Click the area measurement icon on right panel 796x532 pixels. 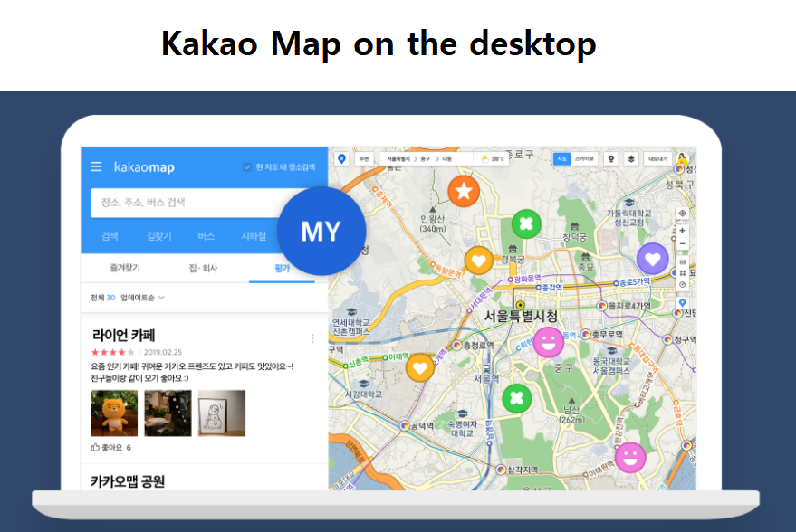[683, 272]
